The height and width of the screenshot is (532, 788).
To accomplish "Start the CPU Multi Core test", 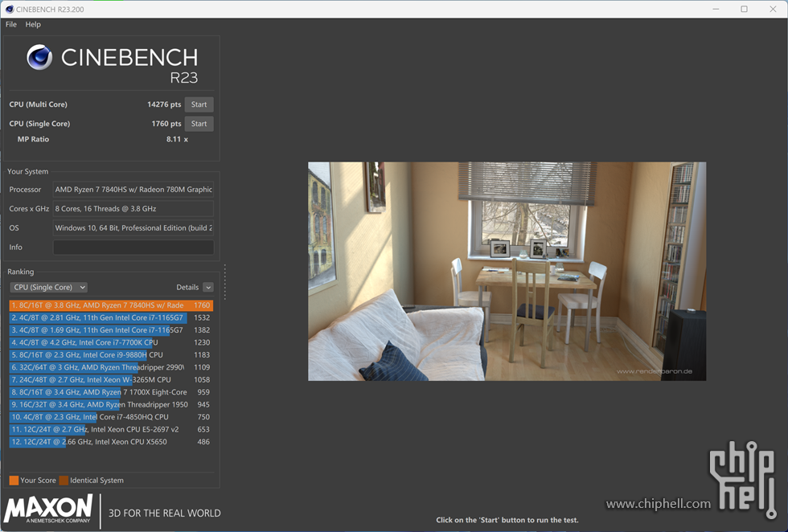I will coord(199,104).
